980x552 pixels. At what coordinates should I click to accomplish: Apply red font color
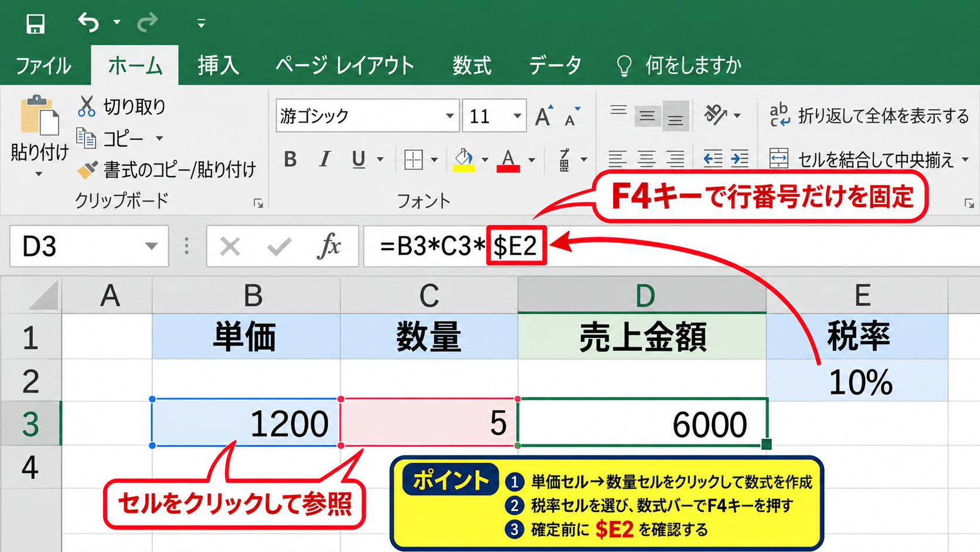click(508, 160)
